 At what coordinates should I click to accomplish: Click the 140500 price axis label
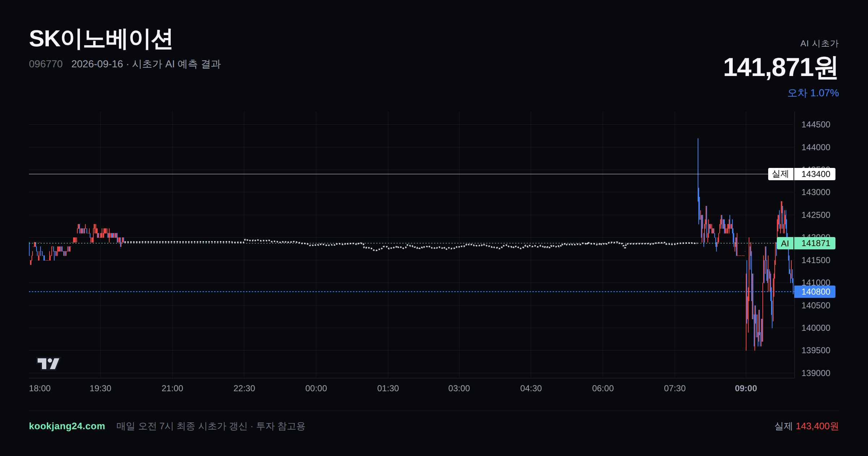(816, 305)
